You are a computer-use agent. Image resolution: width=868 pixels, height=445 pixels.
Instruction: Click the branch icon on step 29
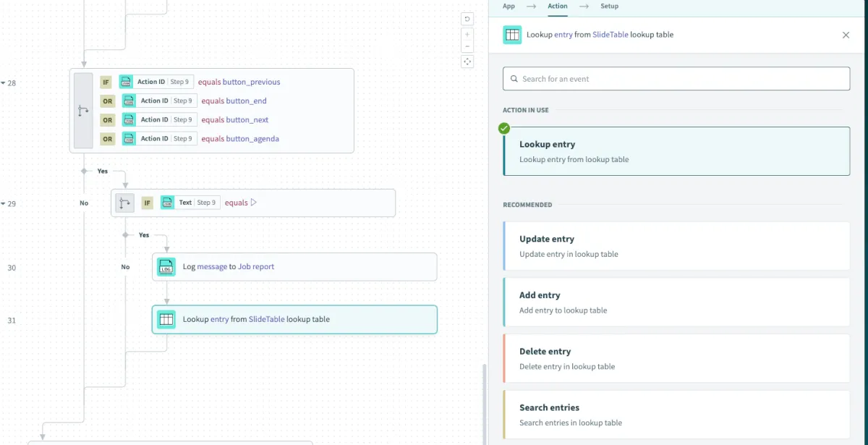[125, 203]
